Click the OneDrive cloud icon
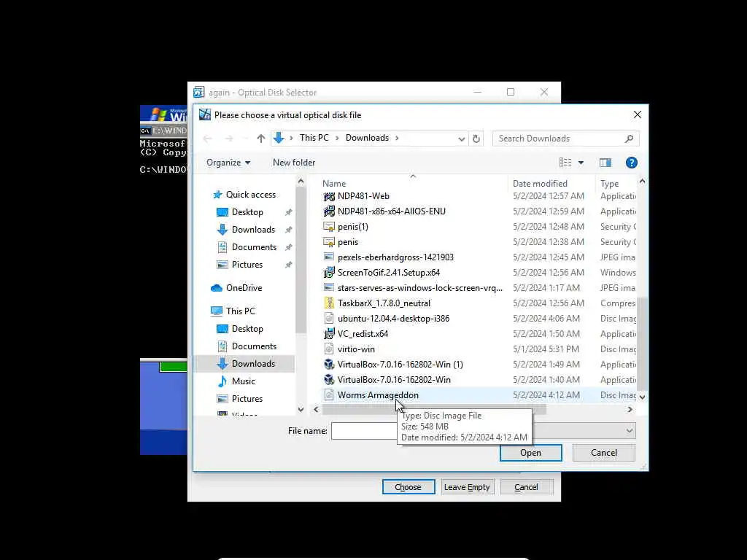 216,288
